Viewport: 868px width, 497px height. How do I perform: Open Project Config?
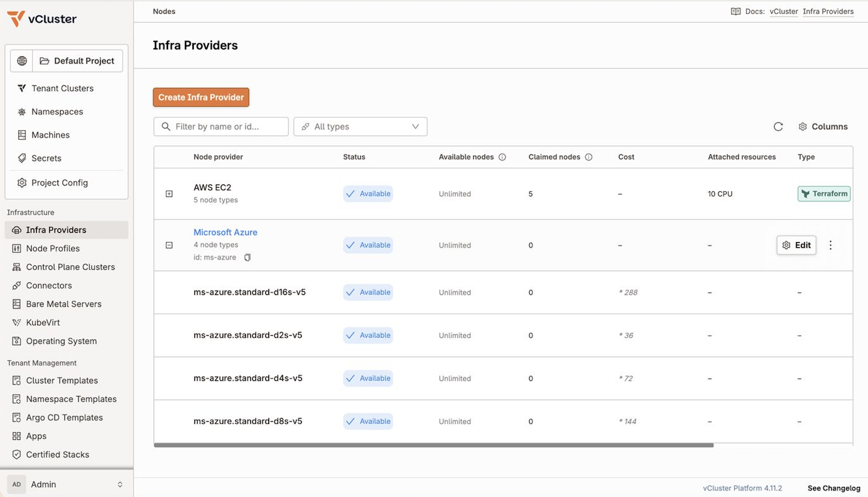[66, 183]
